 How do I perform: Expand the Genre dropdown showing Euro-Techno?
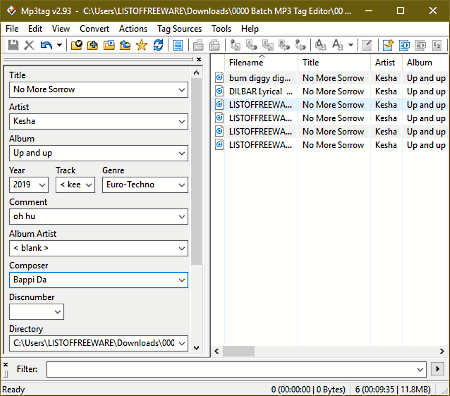tap(182, 185)
